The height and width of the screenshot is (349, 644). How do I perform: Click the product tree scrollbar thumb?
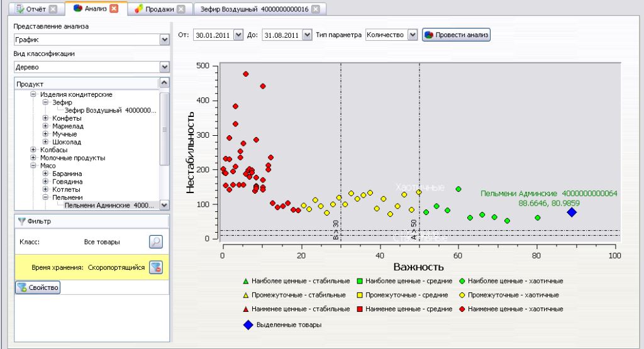pos(164,129)
